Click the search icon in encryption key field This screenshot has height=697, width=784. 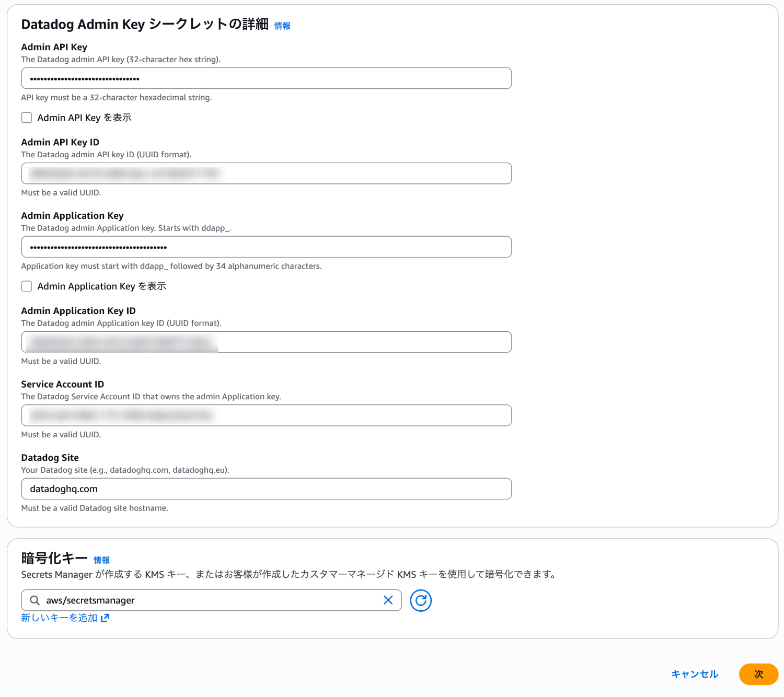pyautogui.click(x=35, y=600)
